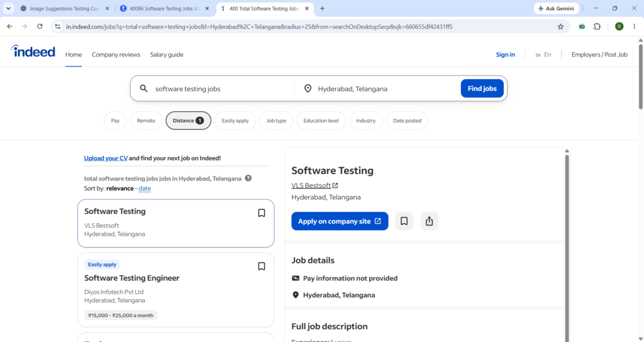Close the 400 Total Software Testing Jobs tab
The height and width of the screenshot is (342, 644).
tap(307, 9)
